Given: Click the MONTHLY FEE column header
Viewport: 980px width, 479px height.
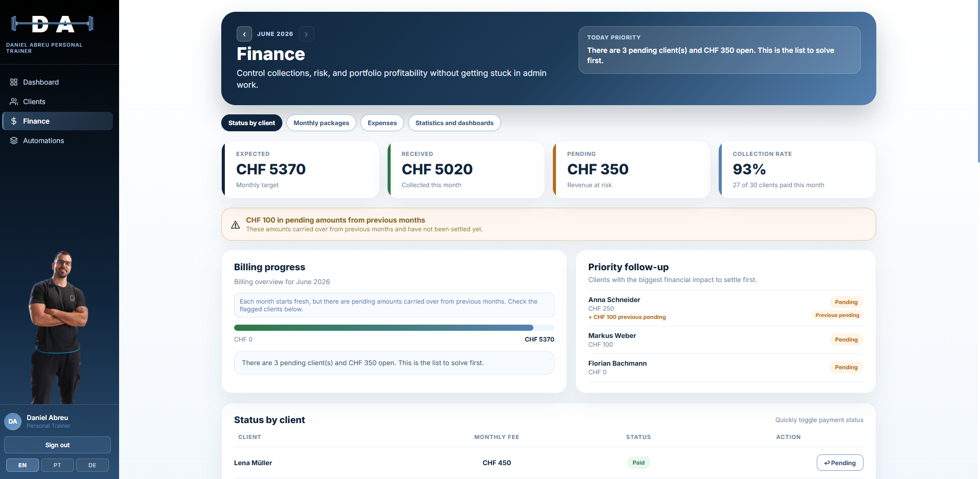Looking at the screenshot, I should coord(496,437).
